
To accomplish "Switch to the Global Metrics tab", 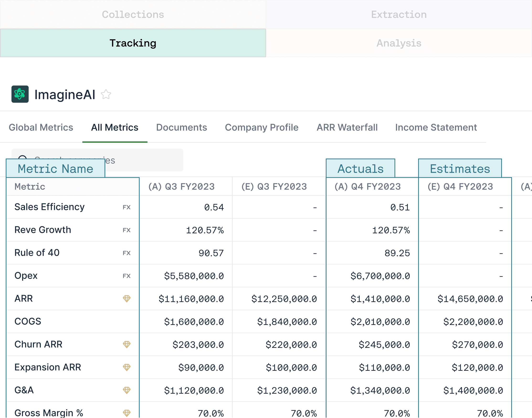I will [x=41, y=127].
